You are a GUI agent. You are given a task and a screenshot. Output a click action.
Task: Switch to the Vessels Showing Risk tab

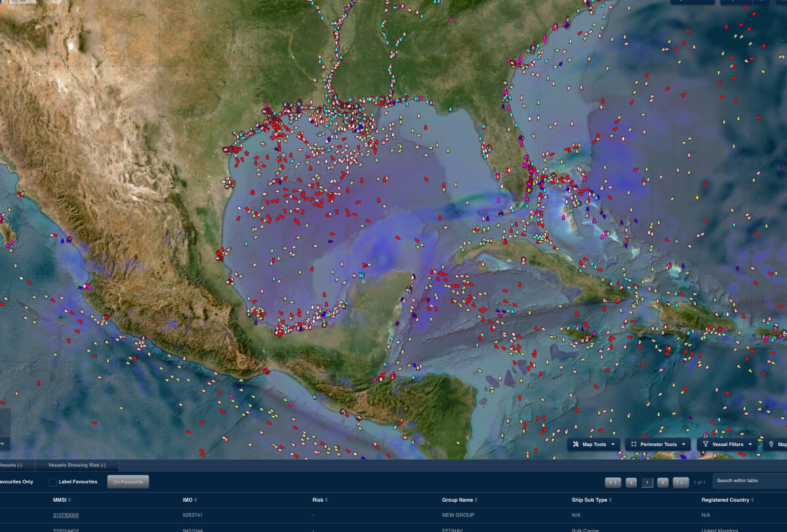point(77,465)
